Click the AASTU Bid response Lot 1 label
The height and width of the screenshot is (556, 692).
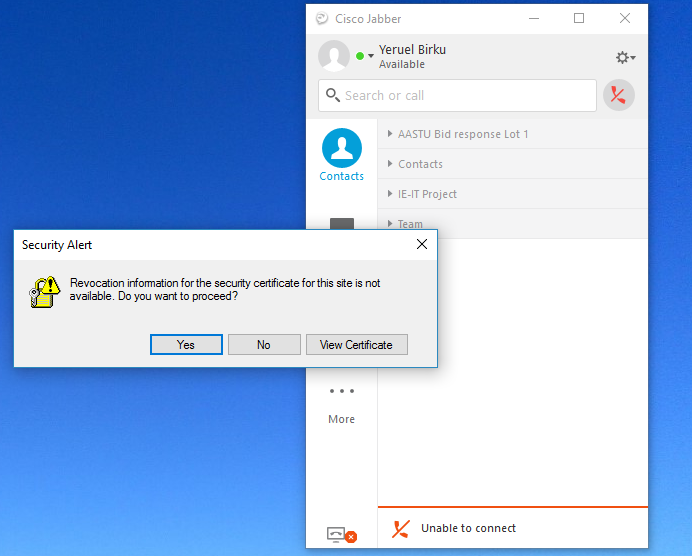[463, 134]
